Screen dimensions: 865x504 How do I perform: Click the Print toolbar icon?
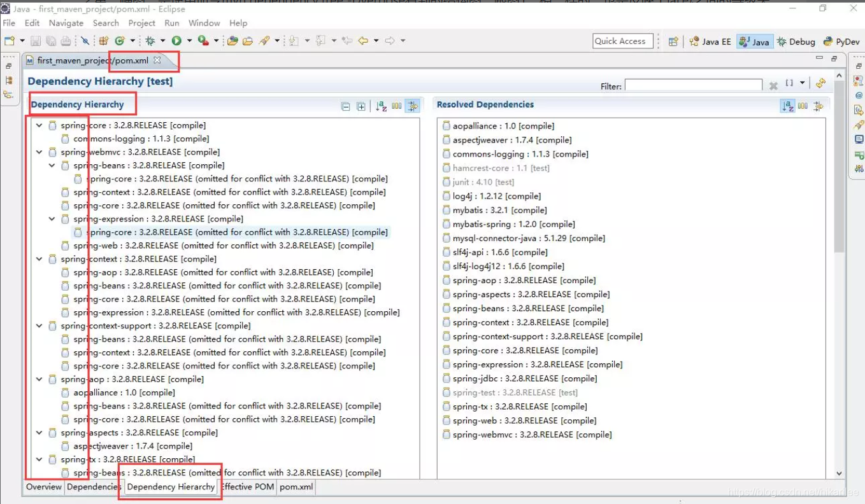[66, 41]
